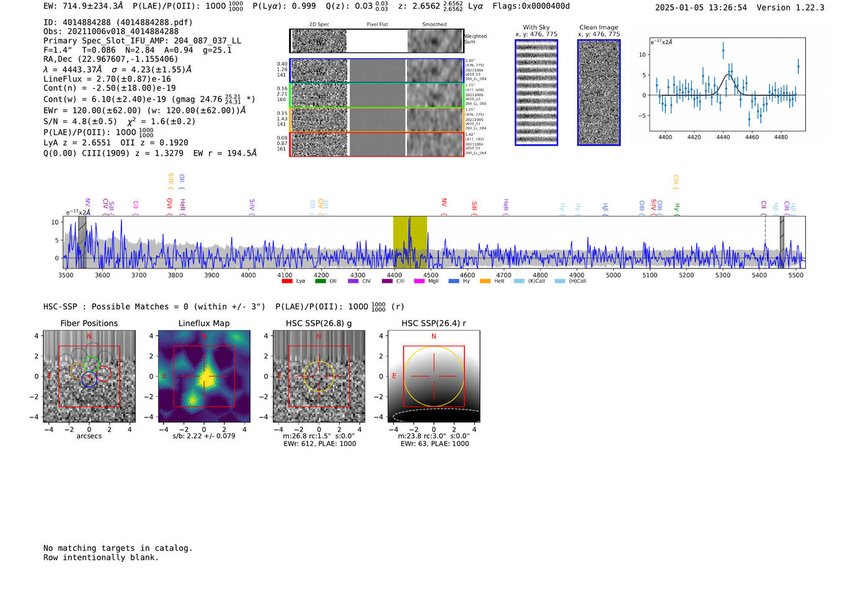Click the green OII legend swatch
Screen dimensions: 868x591
click(320, 282)
